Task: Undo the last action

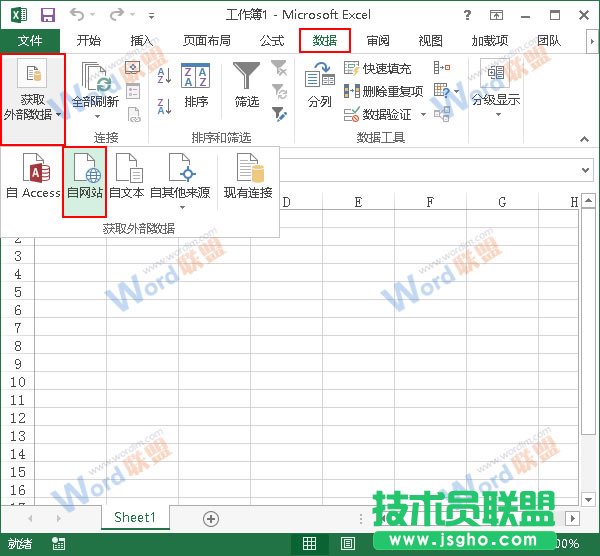Action: tap(77, 15)
